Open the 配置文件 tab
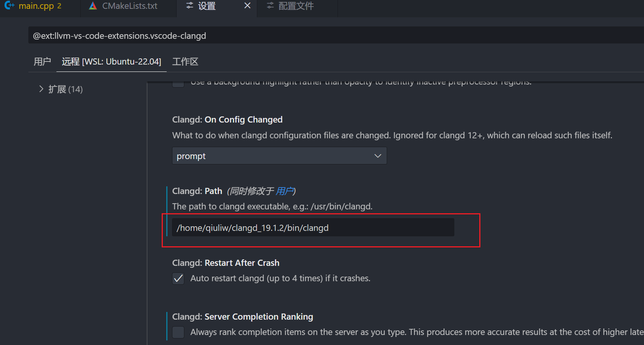Viewport: 644px width, 345px height. point(296,6)
